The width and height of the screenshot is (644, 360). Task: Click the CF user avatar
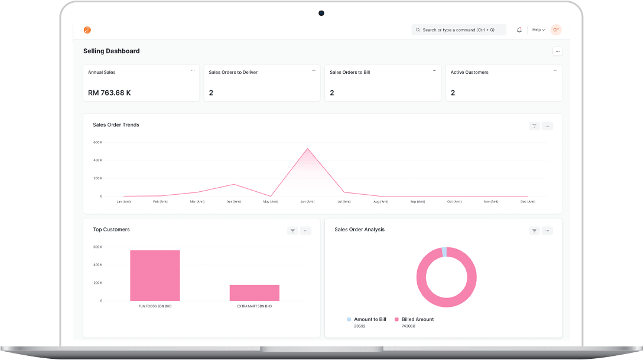(x=555, y=30)
